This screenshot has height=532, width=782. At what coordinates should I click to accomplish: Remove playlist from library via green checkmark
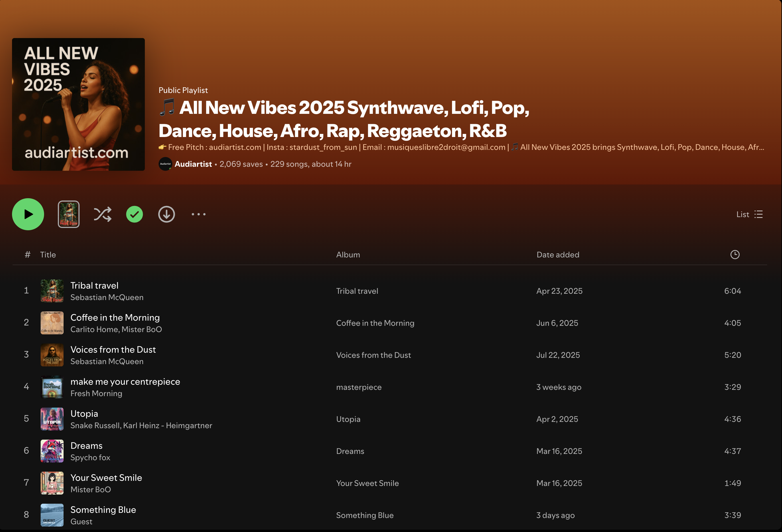[x=135, y=214]
